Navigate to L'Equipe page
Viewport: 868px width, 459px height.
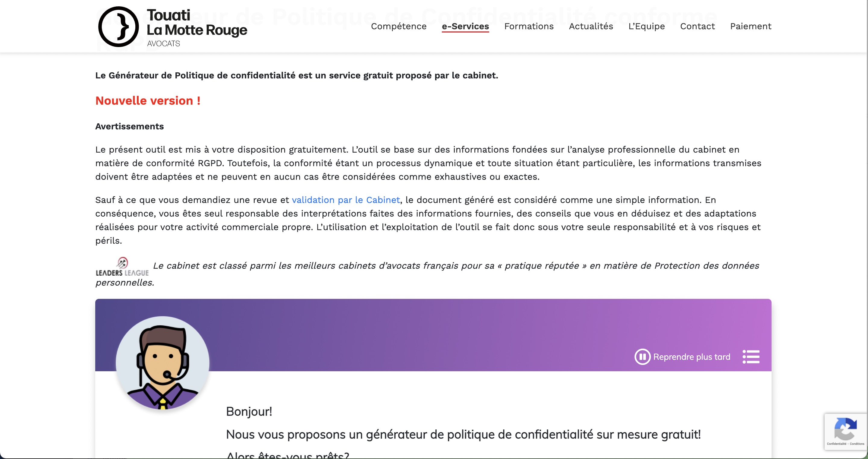pos(646,26)
